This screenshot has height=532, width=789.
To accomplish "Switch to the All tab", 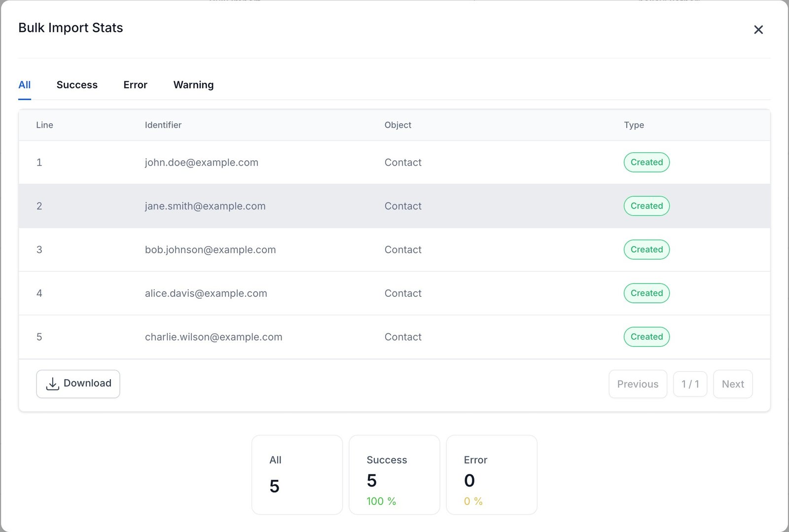I will pyautogui.click(x=25, y=85).
